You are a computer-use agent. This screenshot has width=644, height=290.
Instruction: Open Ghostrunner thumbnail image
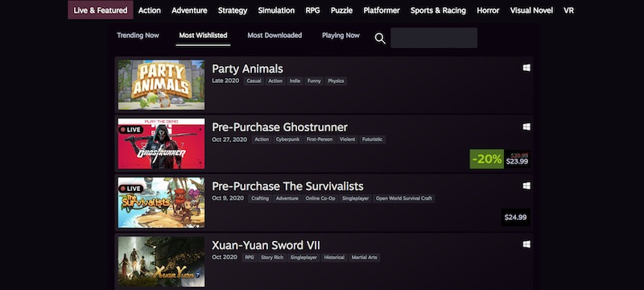pyautogui.click(x=161, y=143)
